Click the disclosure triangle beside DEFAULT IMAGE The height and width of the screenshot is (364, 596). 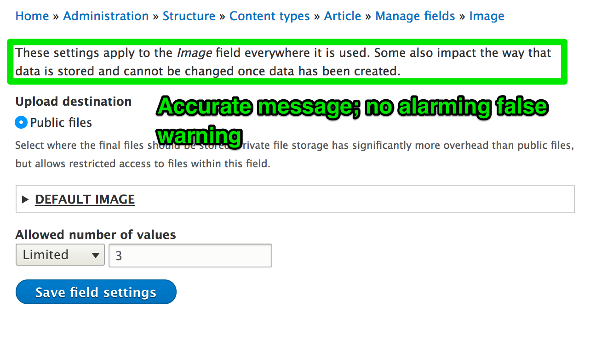25,199
